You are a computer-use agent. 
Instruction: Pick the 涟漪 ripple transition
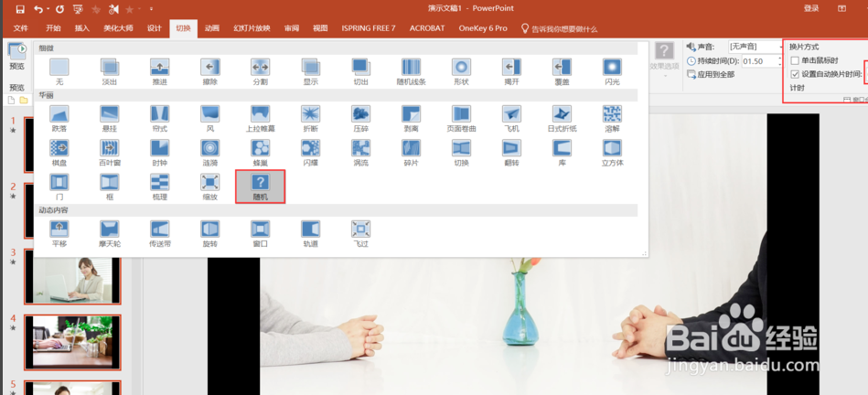pos(209,153)
